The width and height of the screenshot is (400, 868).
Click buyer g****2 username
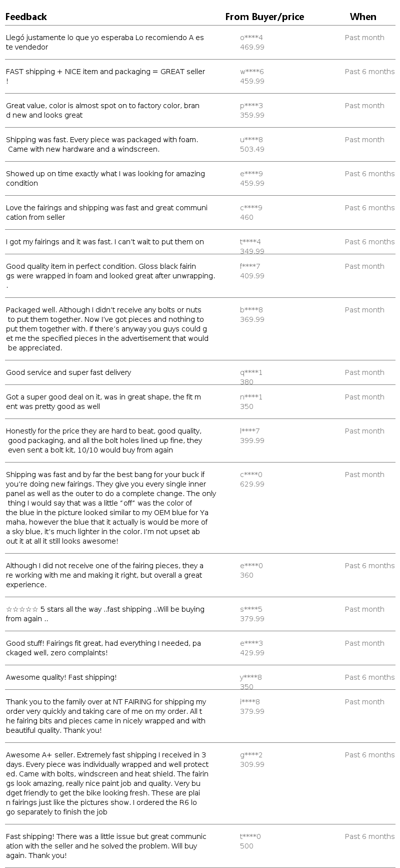click(251, 755)
